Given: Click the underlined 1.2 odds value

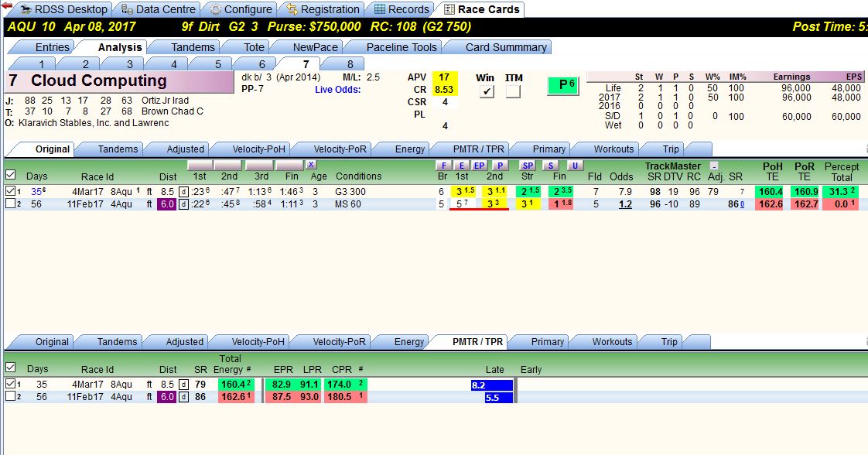Looking at the screenshot, I should point(625,204).
